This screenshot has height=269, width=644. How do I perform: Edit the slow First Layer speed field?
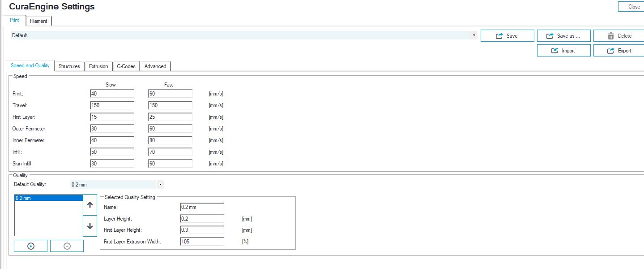[x=112, y=117]
